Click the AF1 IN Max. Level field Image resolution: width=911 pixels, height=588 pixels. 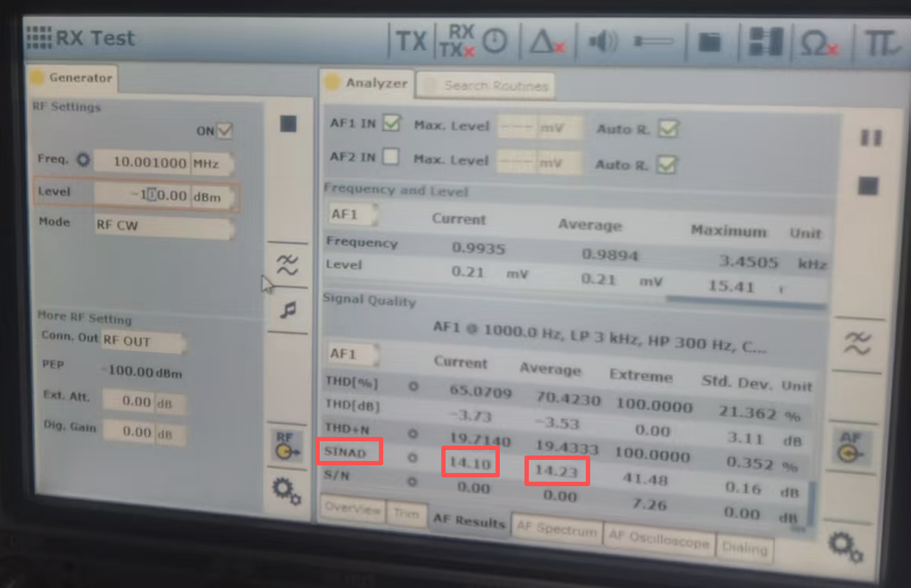tap(518, 128)
